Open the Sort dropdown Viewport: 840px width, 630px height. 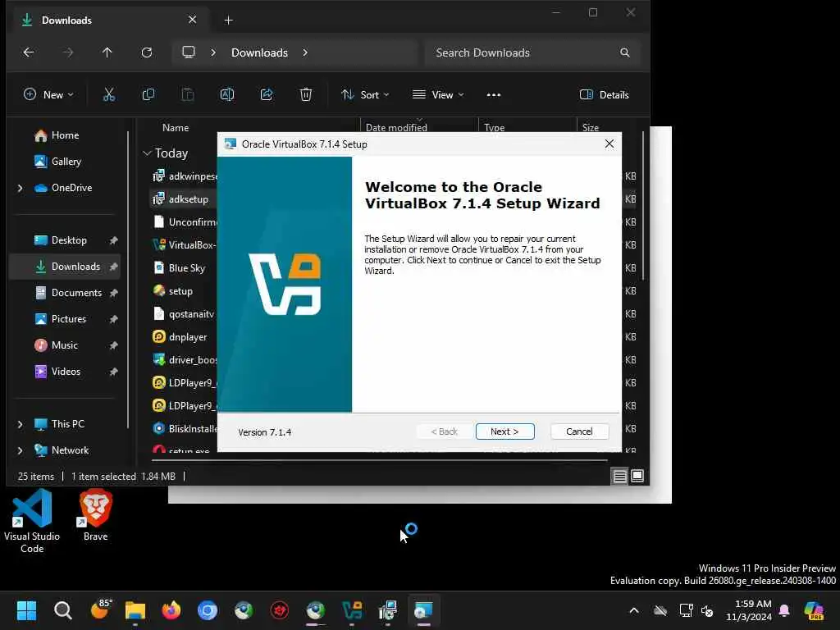point(365,95)
